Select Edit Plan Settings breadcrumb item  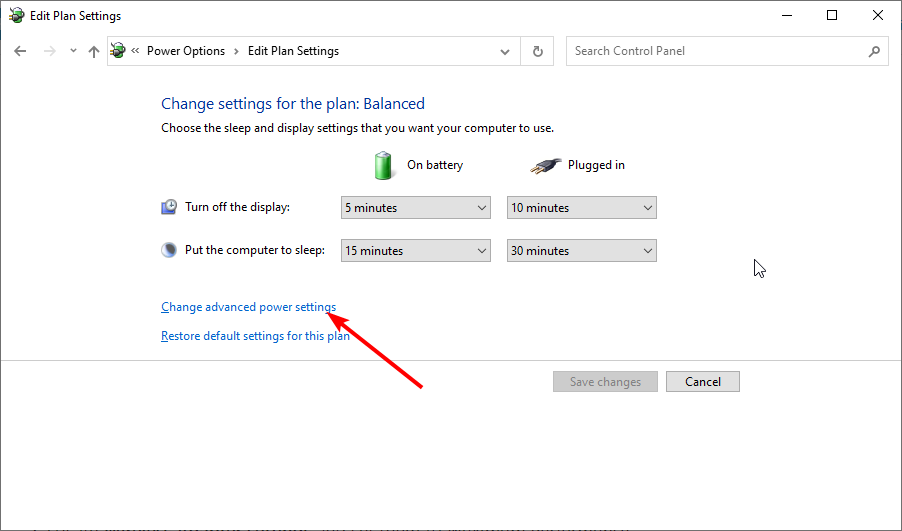click(x=293, y=51)
